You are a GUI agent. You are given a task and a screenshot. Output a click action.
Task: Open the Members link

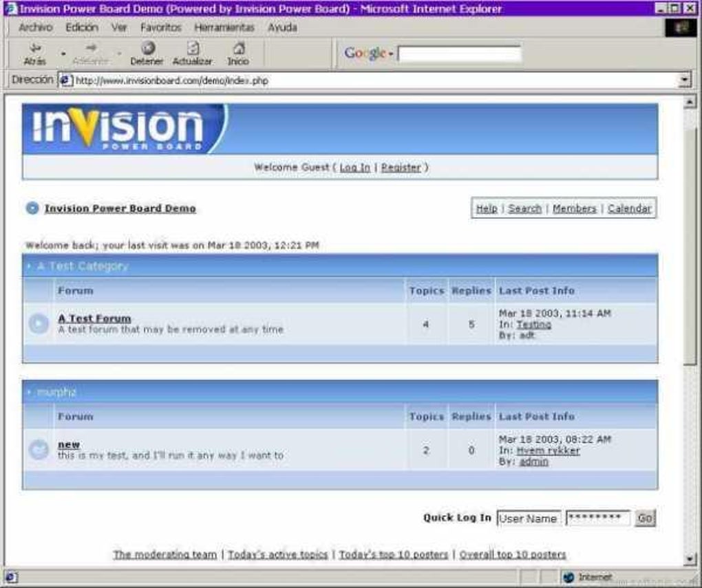pyautogui.click(x=575, y=208)
